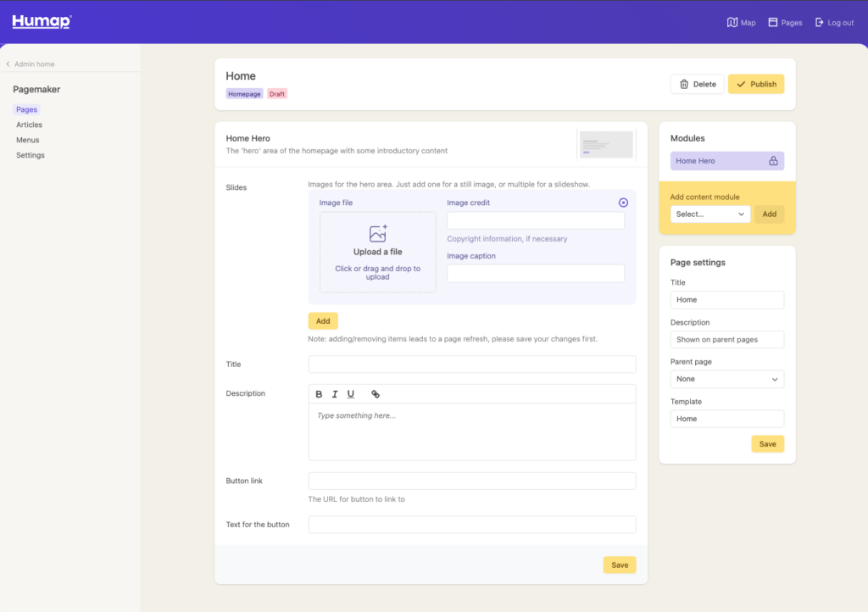Open Articles in Pagemaker sidebar

pos(29,125)
